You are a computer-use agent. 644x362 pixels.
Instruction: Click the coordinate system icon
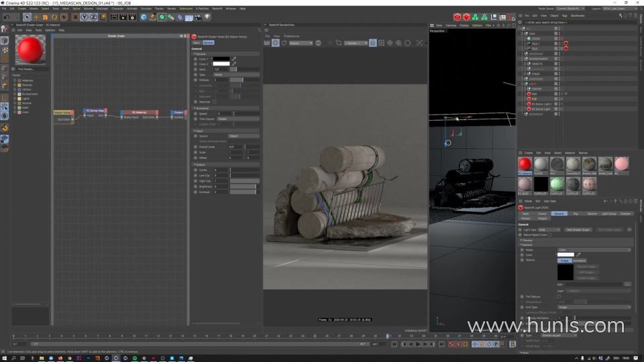point(103,17)
